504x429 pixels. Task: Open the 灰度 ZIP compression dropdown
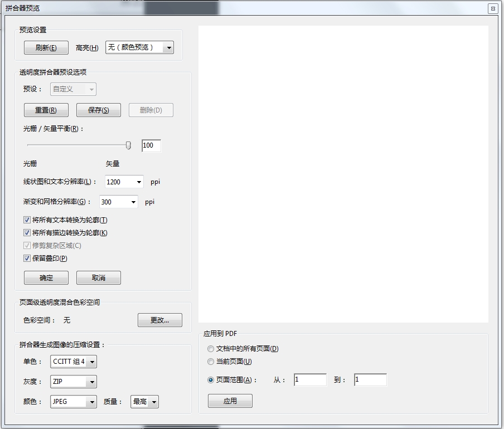point(73,381)
